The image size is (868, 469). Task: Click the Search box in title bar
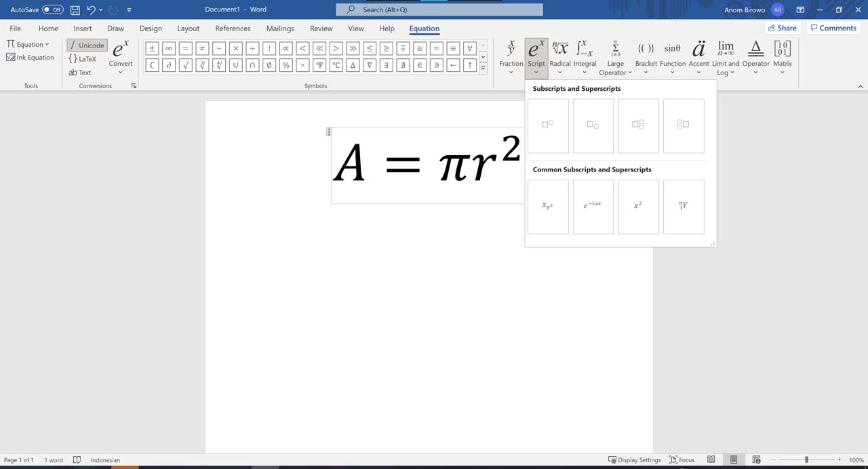(x=439, y=9)
